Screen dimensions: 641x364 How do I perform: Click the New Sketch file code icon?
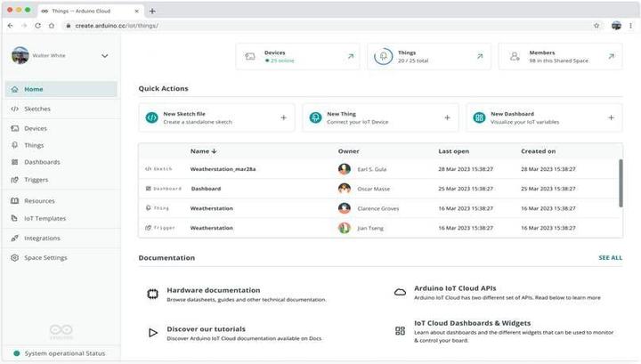[x=152, y=117]
